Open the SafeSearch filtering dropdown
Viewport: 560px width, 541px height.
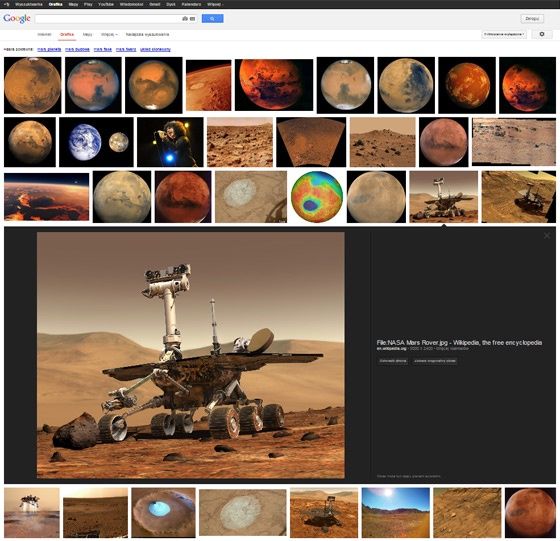tap(504, 34)
